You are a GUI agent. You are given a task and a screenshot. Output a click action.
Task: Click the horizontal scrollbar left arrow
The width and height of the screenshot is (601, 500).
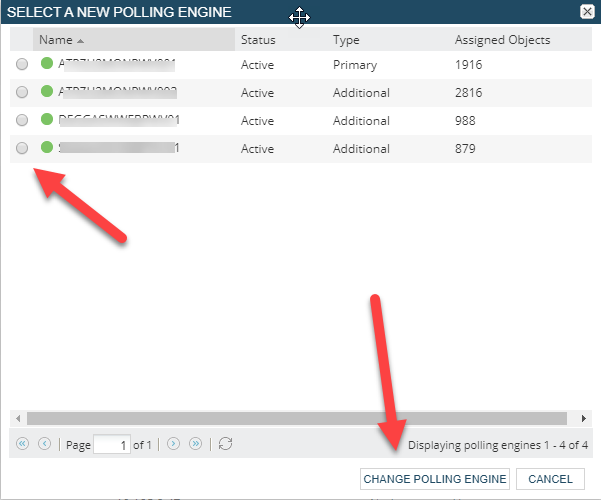[x=18, y=418]
